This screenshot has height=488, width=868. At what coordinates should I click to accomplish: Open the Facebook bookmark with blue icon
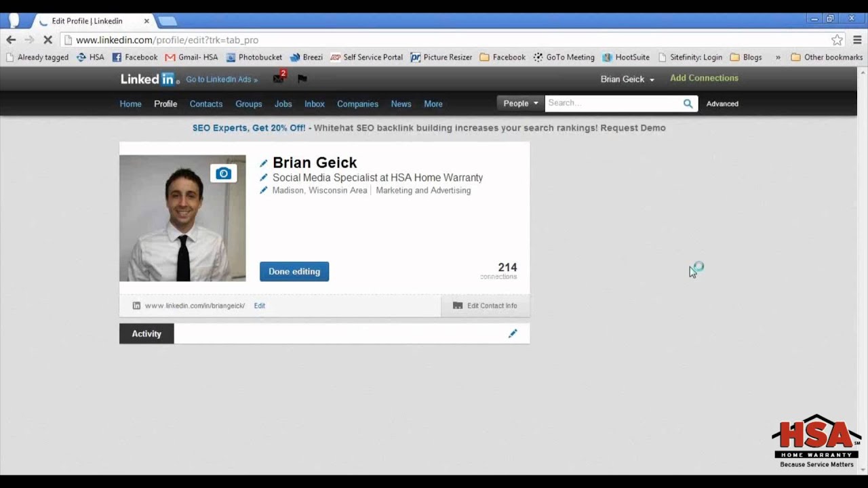134,58
